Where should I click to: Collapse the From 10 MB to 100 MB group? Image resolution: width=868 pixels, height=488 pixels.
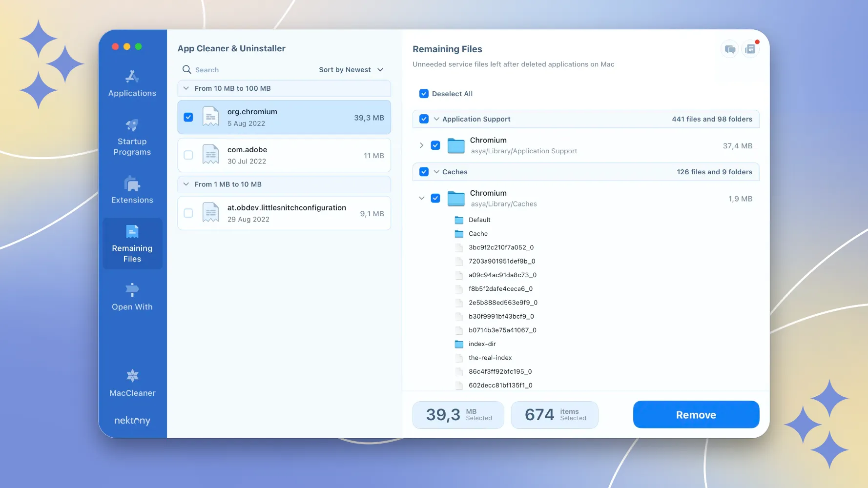coord(186,88)
